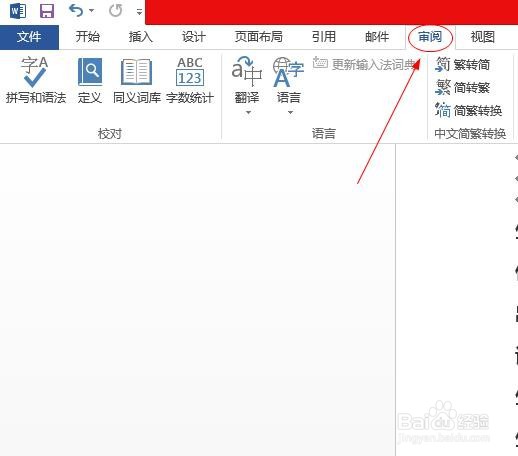Switch to the 页面布局 tab
This screenshot has width=518, height=456.
[259, 37]
